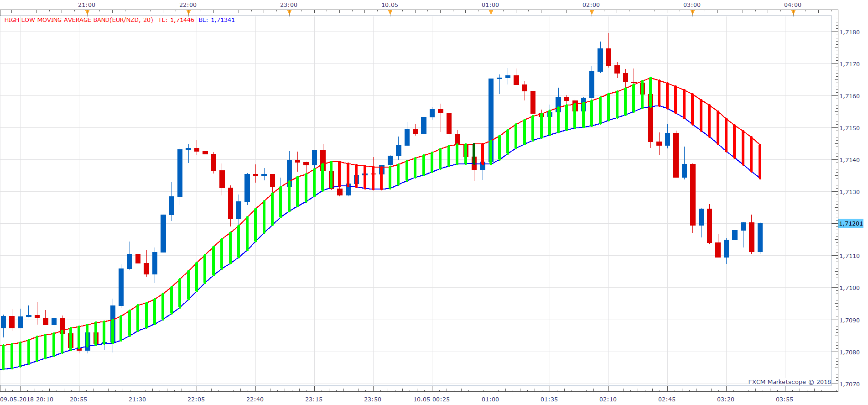This screenshot has width=868, height=405.
Task: Click the 03:00 label on the hour scale
Action: [x=692, y=5]
